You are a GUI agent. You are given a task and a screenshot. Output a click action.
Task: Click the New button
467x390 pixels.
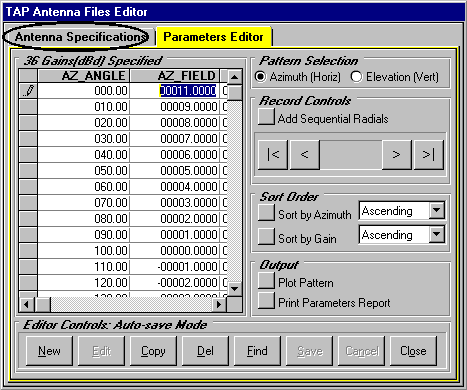(49, 351)
